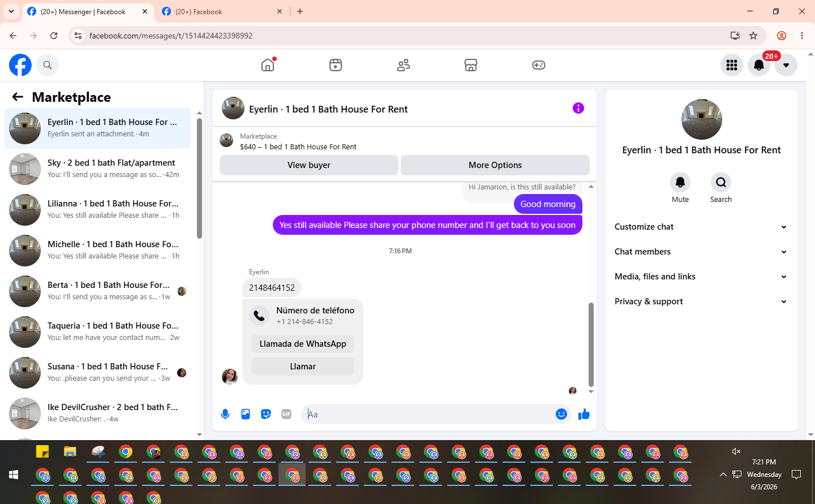
Task: Expand Chat members section
Action: [x=701, y=252]
